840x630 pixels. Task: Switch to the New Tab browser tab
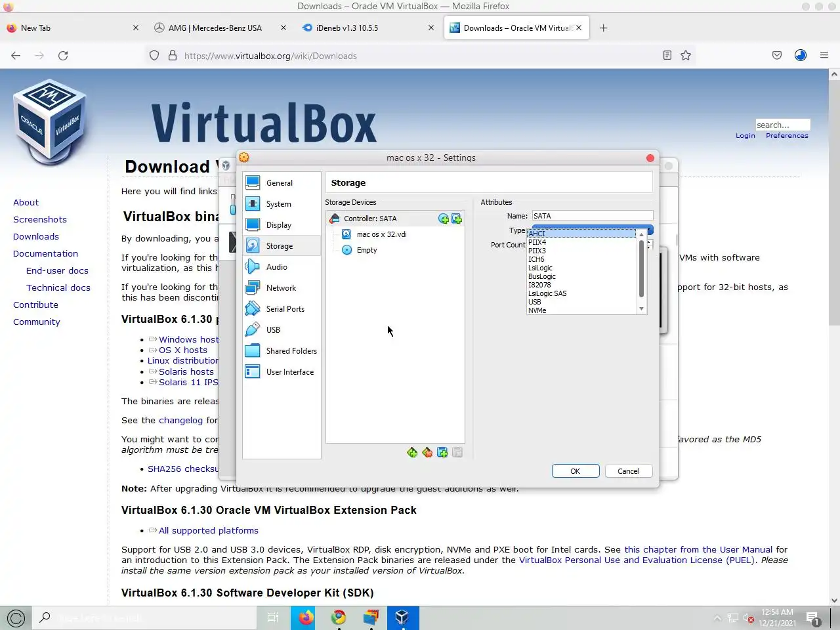(x=72, y=28)
